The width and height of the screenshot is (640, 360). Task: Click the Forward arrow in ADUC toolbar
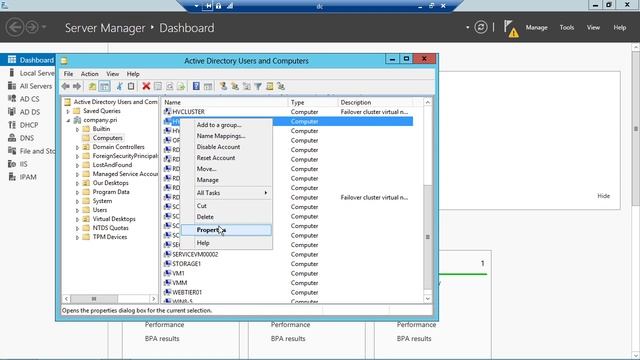(x=77, y=86)
